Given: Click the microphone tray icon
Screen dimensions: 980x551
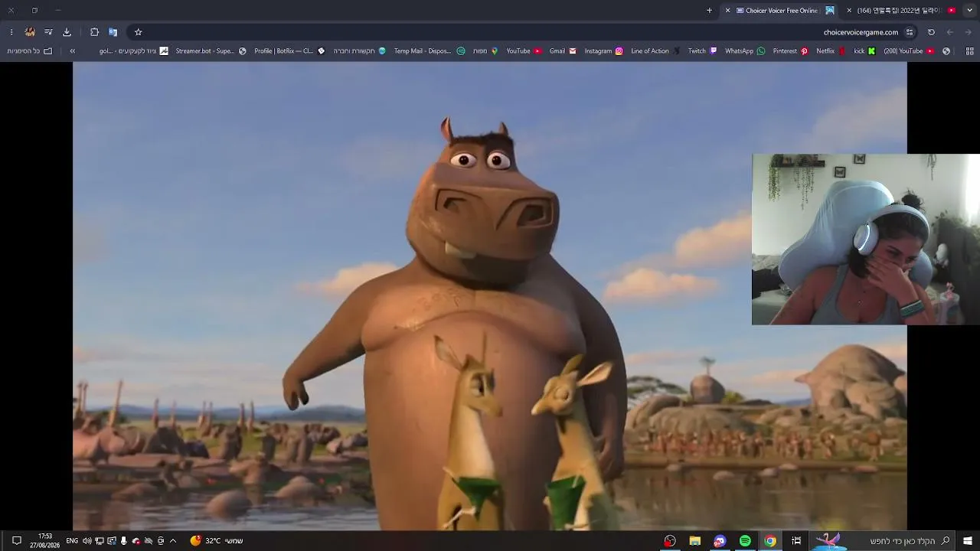Looking at the screenshot, I should [124, 541].
